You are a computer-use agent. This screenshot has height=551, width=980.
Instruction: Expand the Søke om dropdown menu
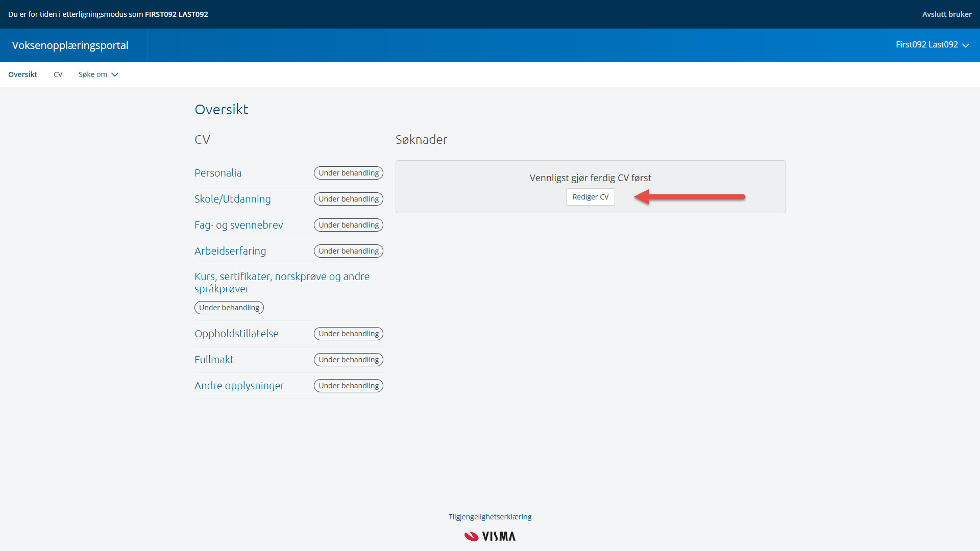pos(93,74)
